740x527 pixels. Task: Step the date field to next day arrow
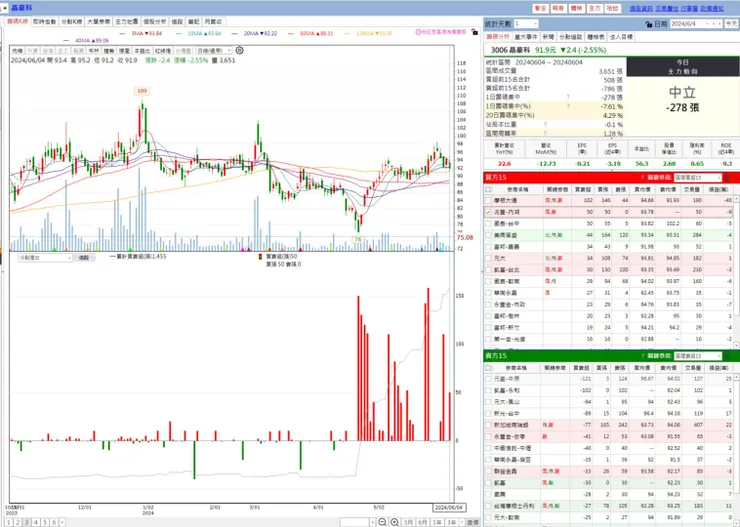(720, 24)
